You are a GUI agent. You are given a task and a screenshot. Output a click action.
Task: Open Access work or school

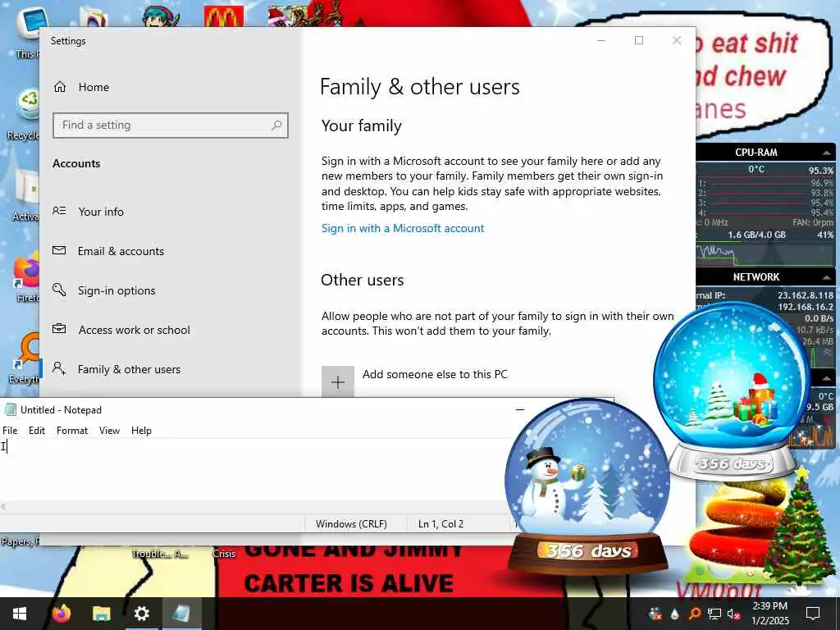[121, 330]
